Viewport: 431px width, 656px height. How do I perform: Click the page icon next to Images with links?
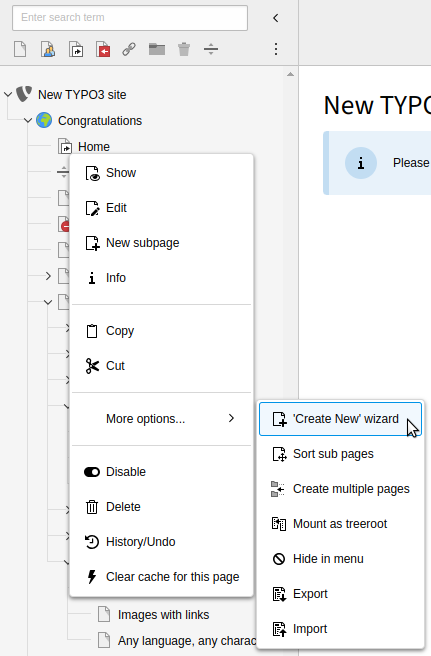click(x=104, y=615)
